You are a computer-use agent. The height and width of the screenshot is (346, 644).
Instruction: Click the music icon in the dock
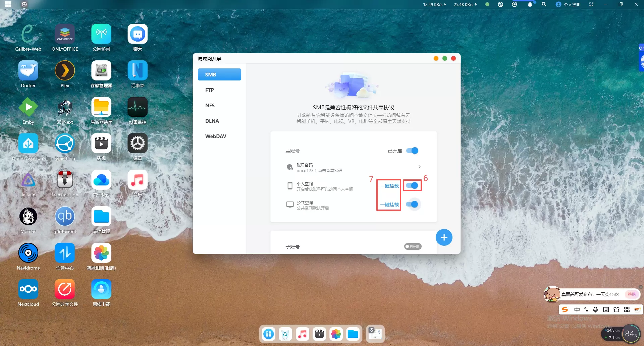point(302,334)
